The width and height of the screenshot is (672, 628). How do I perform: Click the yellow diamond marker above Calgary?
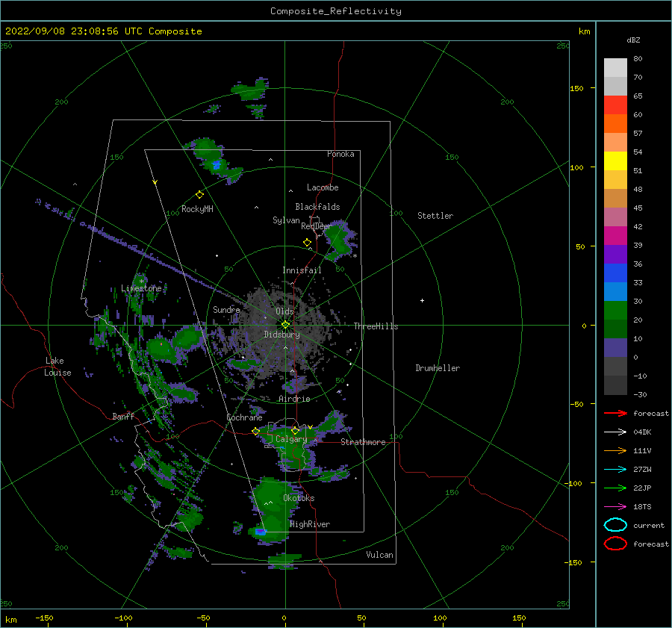(295, 430)
